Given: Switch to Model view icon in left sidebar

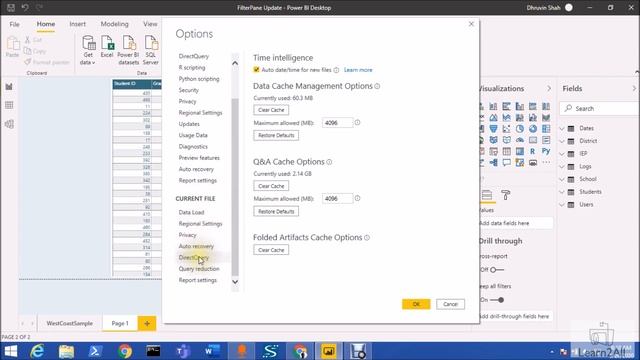Looking at the screenshot, I should pos(9,124).
